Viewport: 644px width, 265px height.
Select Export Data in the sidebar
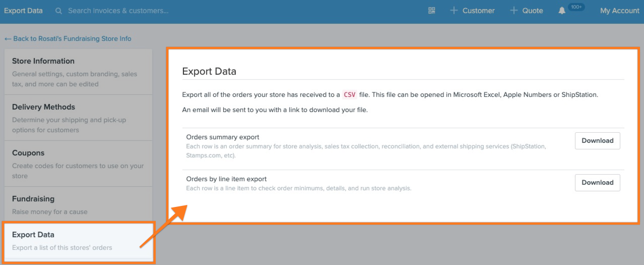point(78,241)
